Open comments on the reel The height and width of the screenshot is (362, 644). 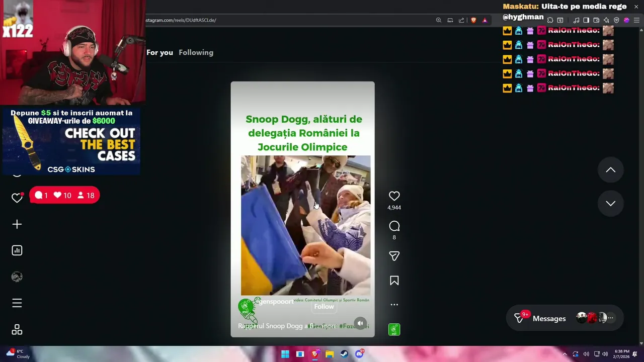(394, 226)
